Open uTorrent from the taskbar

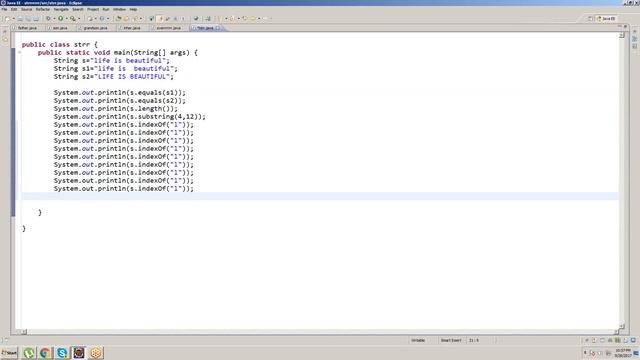click(29, 353)
